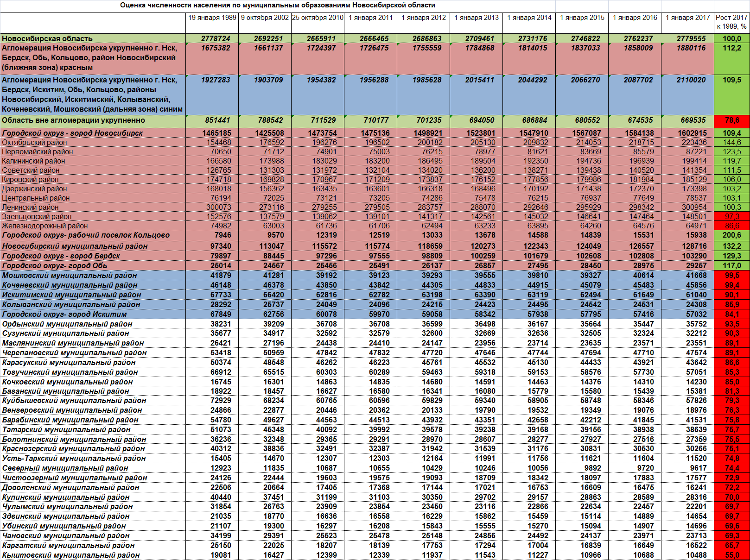
Task: Select the '1 января 2013' column header
Action: (x=477, y=18)
